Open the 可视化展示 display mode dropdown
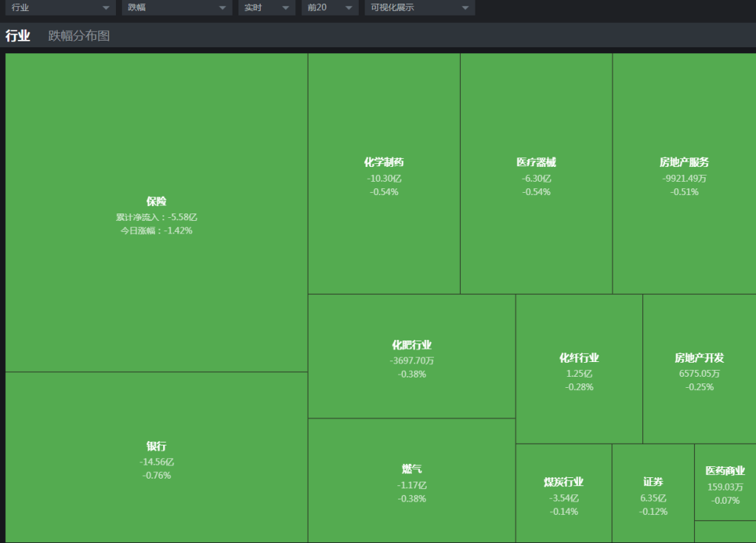 419,7
